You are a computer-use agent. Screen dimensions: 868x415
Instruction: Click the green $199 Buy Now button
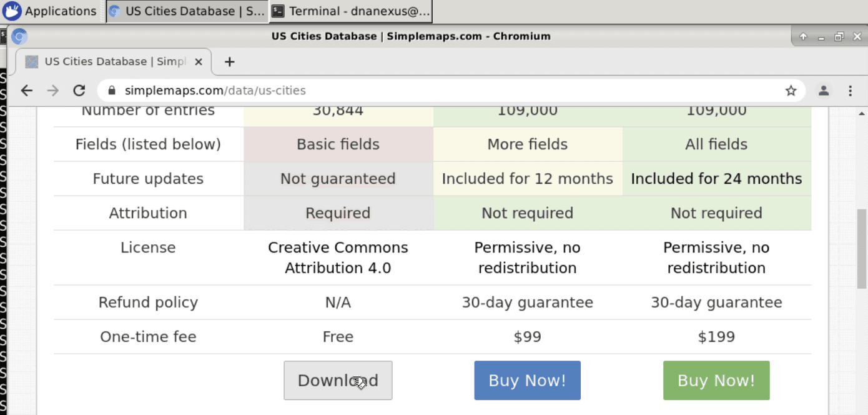pyautogui.click(x=716, y=380)
